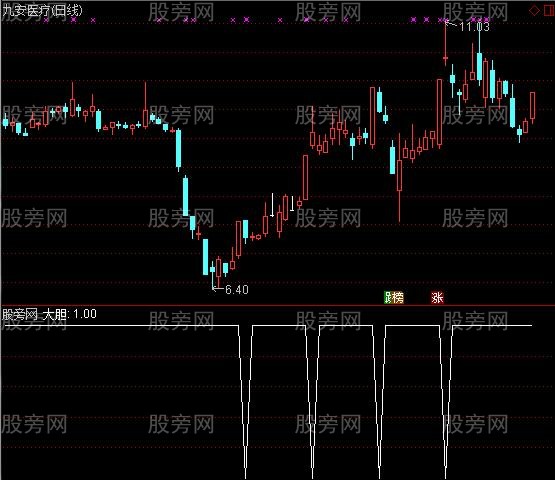Click the 11.03 high price label
Screen dimensions: 555x480
(474, 27)
